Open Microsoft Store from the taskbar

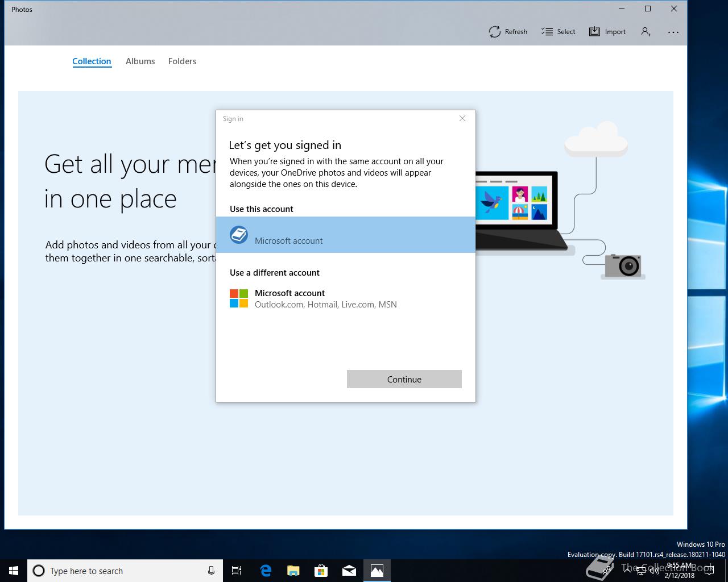[321, 571]
